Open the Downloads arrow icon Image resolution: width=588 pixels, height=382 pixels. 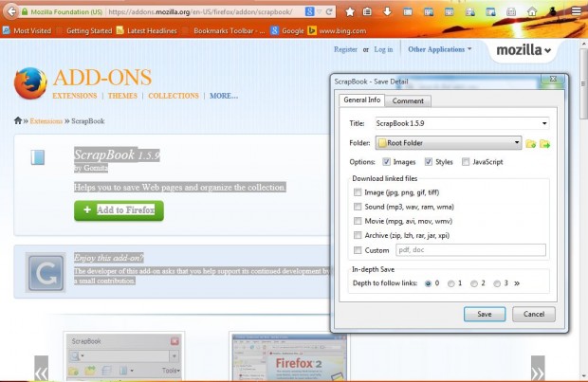click(x=387, y=12)
